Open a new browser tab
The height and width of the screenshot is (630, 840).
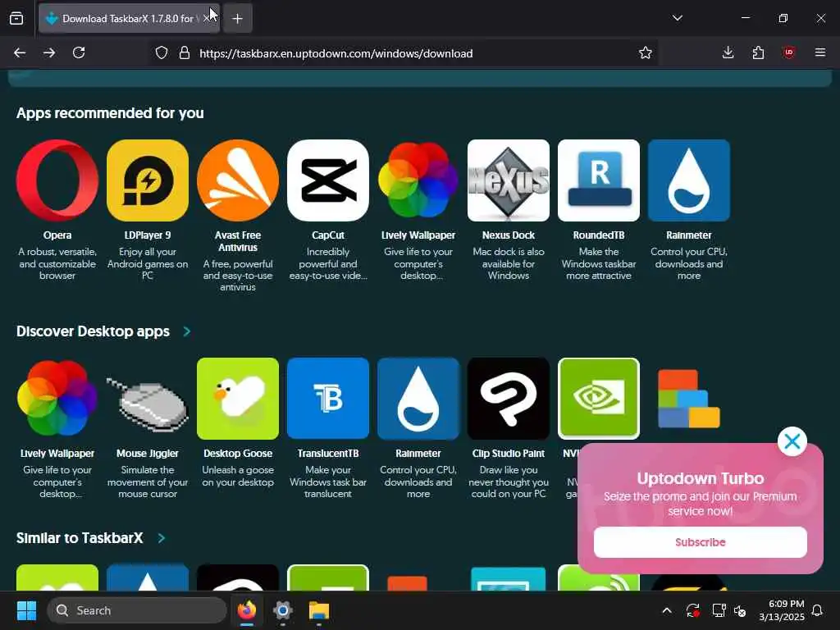point(237,19)
